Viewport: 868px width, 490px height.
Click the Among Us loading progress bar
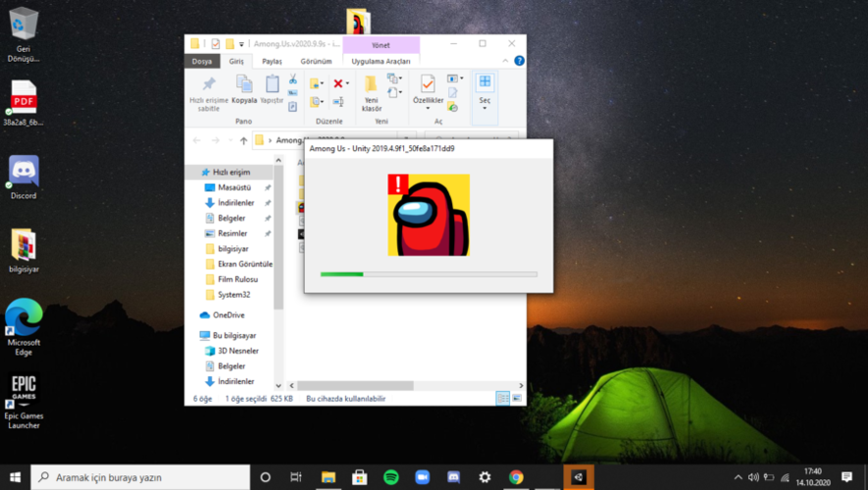pos(429,274)
